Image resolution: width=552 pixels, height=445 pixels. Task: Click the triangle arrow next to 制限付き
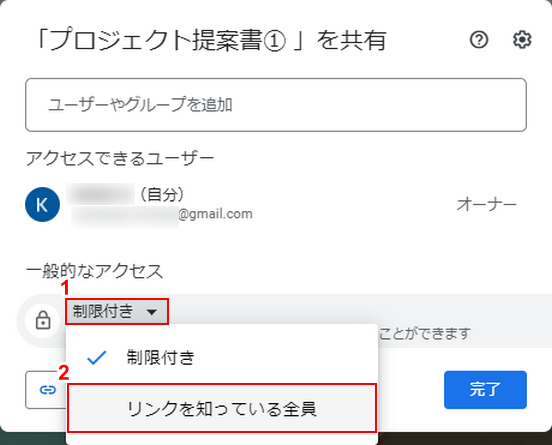point(152,312)
